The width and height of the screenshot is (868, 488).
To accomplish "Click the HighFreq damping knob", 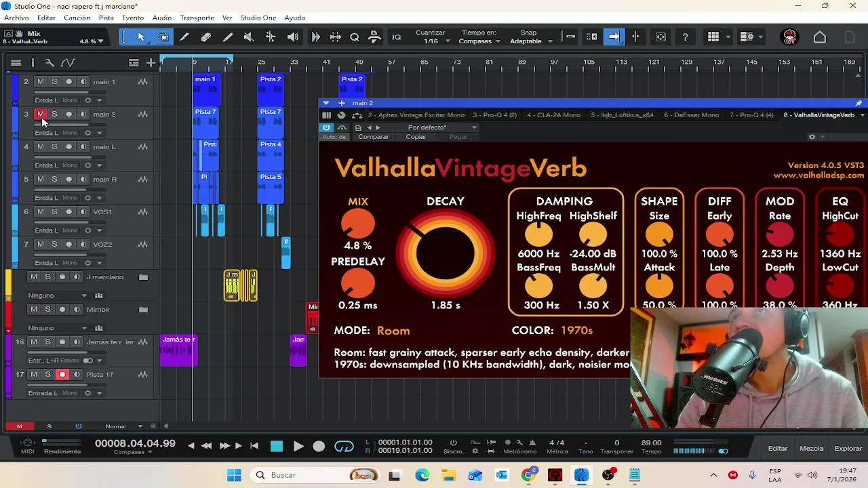I will (x=538, y=235).
